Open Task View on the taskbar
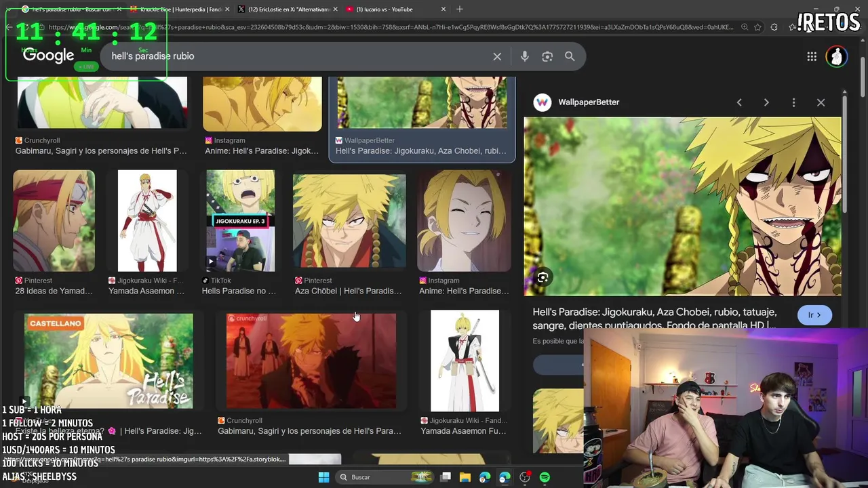Image resolution: width=868 pixels, height=488 pixels. click(x=446, y=477)
